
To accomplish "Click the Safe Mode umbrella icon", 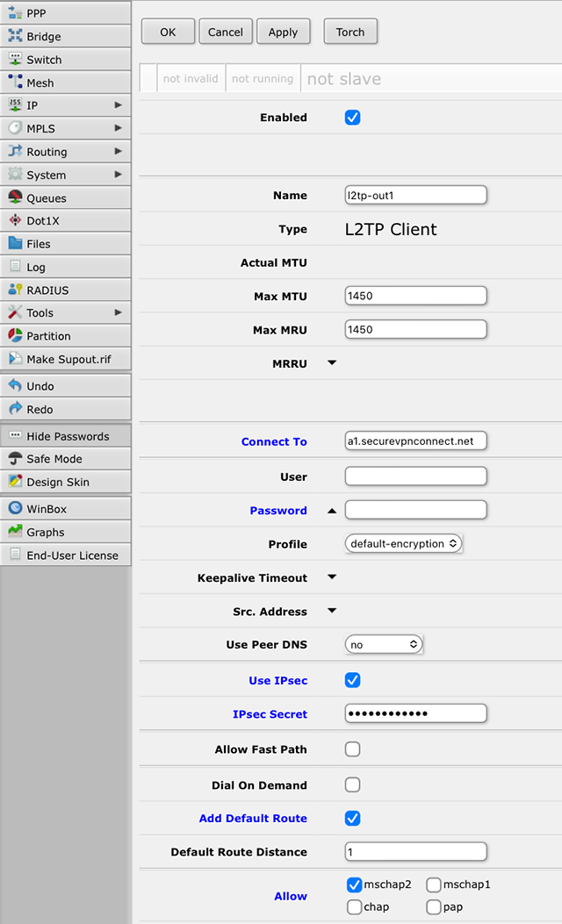I will tap(15, 458).
